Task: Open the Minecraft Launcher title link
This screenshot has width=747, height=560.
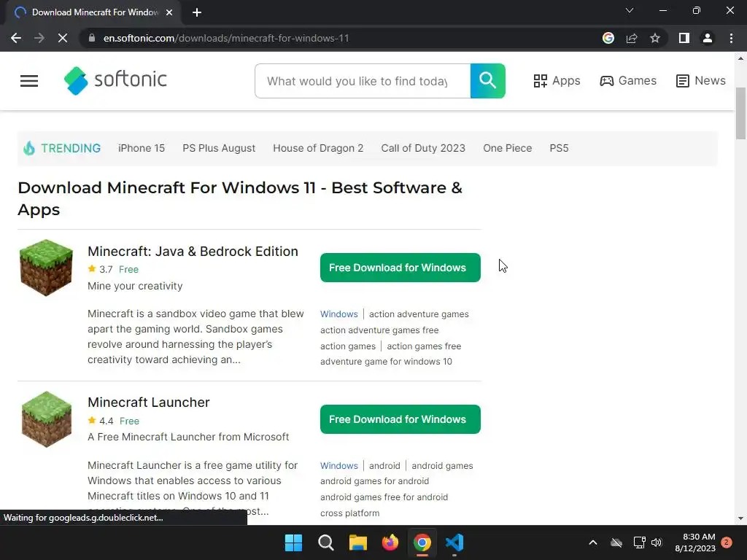Action: tap(149, 402)
